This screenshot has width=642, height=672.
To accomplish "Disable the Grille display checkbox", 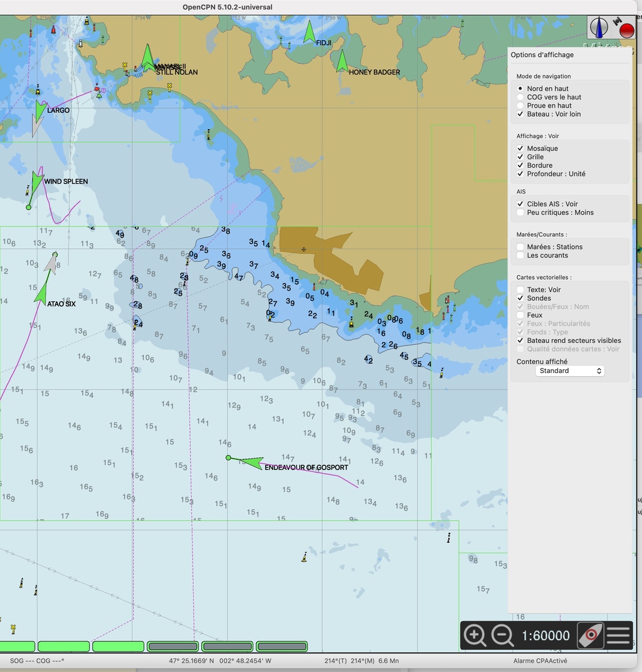I will (520, 157).
